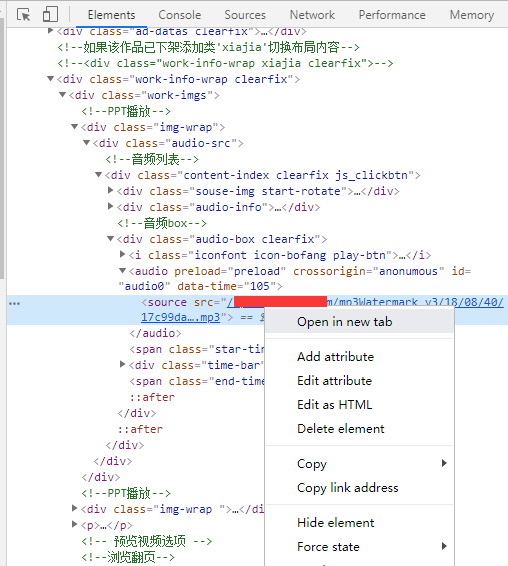Toggle the device toolbar icon
This screenshot has height=566, width=508.
(x=50, y=15)
